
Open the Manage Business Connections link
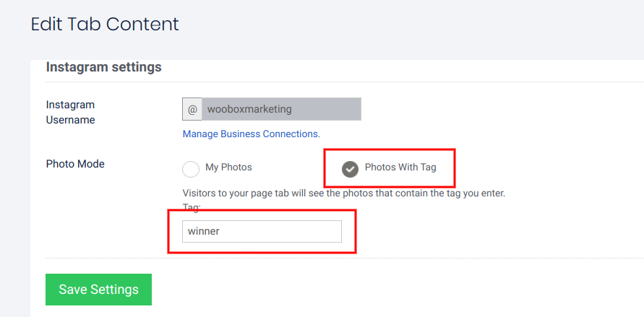(x=251, y=134)
